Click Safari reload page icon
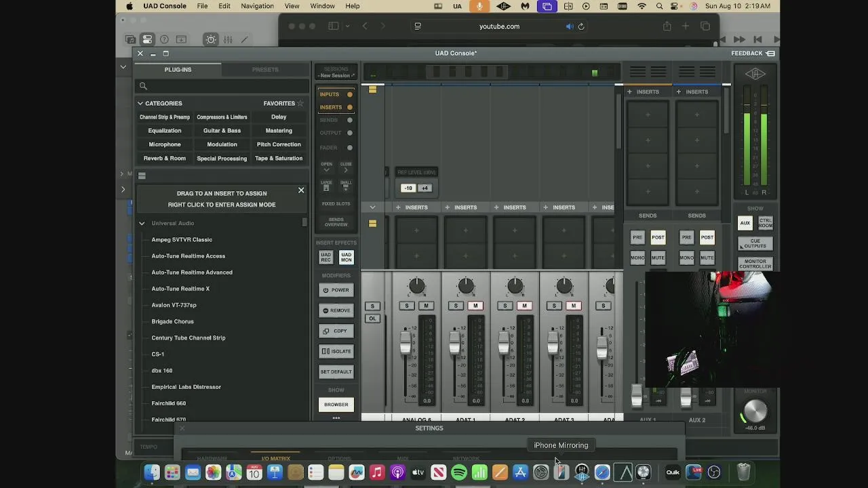The height and width of the screenshot is (488, 868). [581, 26]
